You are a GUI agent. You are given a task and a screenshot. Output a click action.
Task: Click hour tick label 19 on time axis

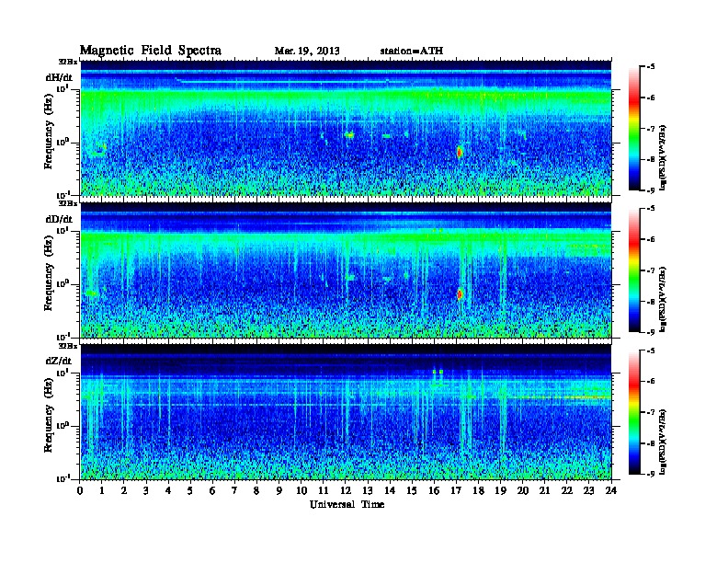[x=500, y=490]
